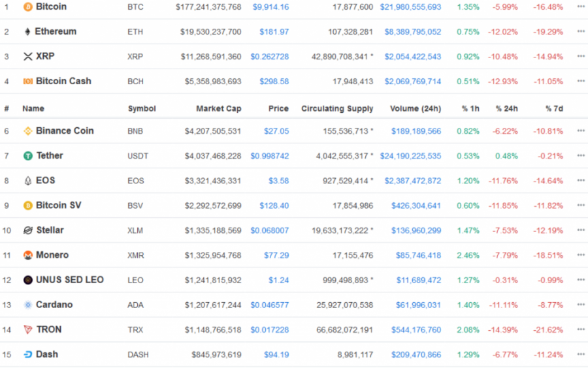Viewport: 588px width, 368px height.
Task: Click the Dash logo icon
Action: pos(27,354)
